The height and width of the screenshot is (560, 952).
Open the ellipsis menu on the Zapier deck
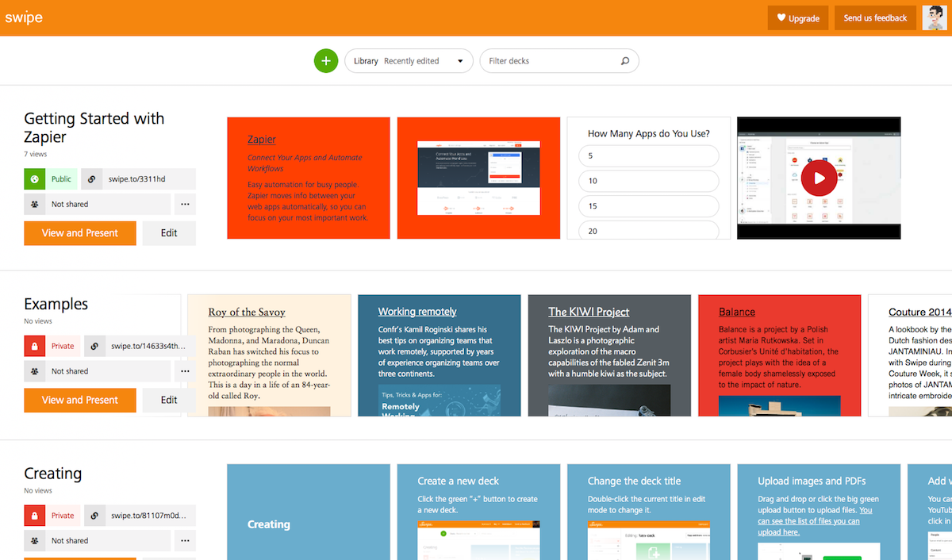pos(185,204)
